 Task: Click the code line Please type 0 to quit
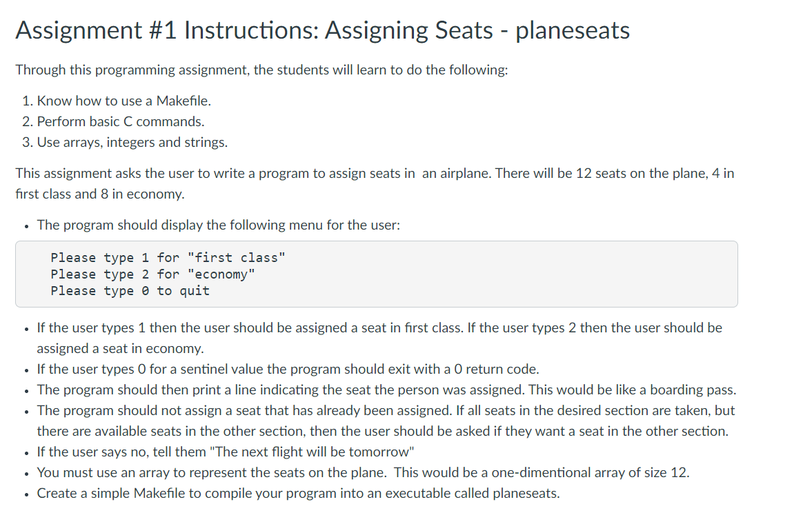[130, 290]
